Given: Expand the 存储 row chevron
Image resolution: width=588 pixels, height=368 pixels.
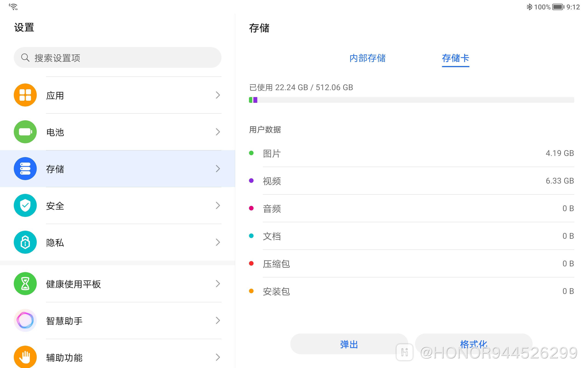Looking at the screenshot, I should pos(218,169).
